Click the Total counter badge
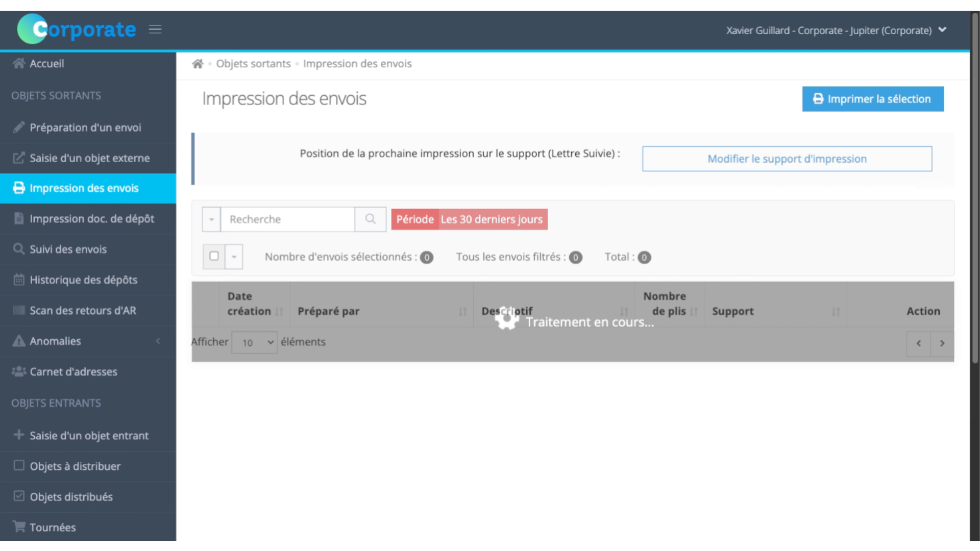Image resolution: width=980 pixels, height=551 pixels. (644, 258)
